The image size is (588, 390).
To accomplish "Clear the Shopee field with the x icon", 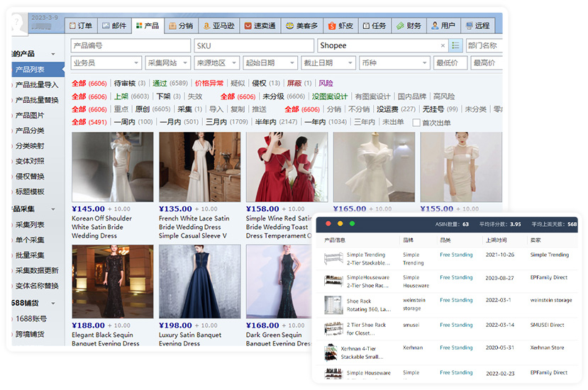I will 443,46.
